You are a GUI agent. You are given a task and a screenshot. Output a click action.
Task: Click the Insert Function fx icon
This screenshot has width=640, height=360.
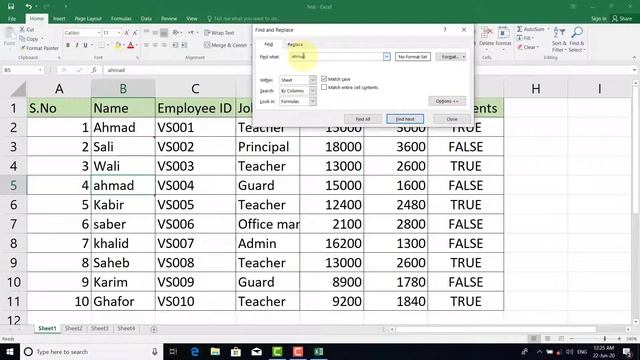pyautogui.click(x=94, y=70)
